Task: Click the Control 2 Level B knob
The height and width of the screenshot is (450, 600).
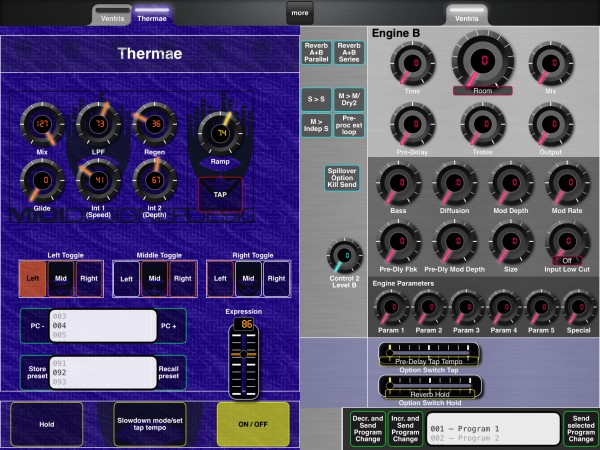Action: 344,256
